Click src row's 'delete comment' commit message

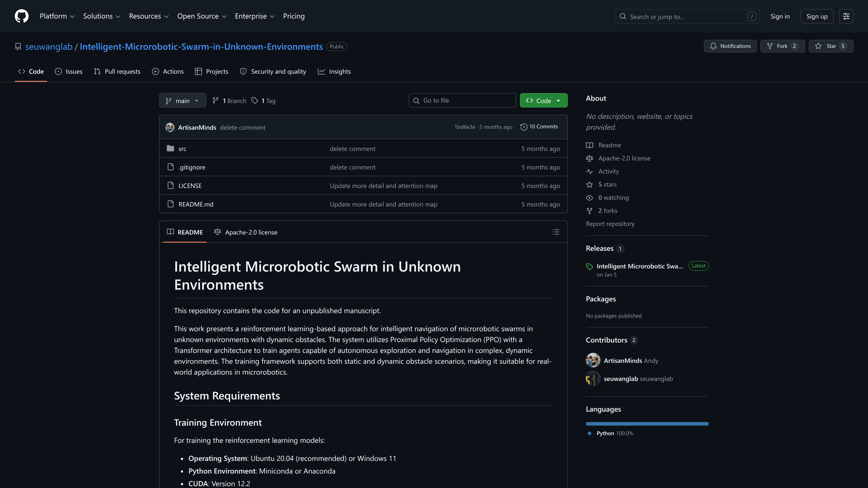coord(352,148)
